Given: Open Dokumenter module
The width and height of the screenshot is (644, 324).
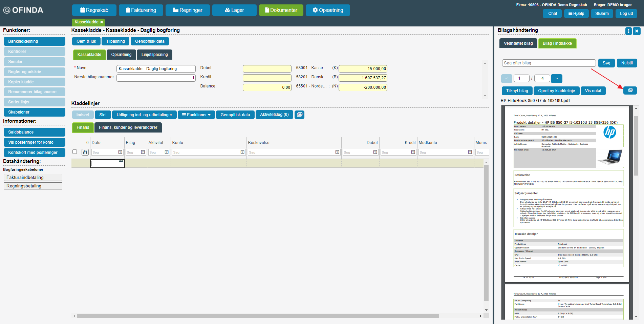Looking at the screenshot, I should 281,10.
